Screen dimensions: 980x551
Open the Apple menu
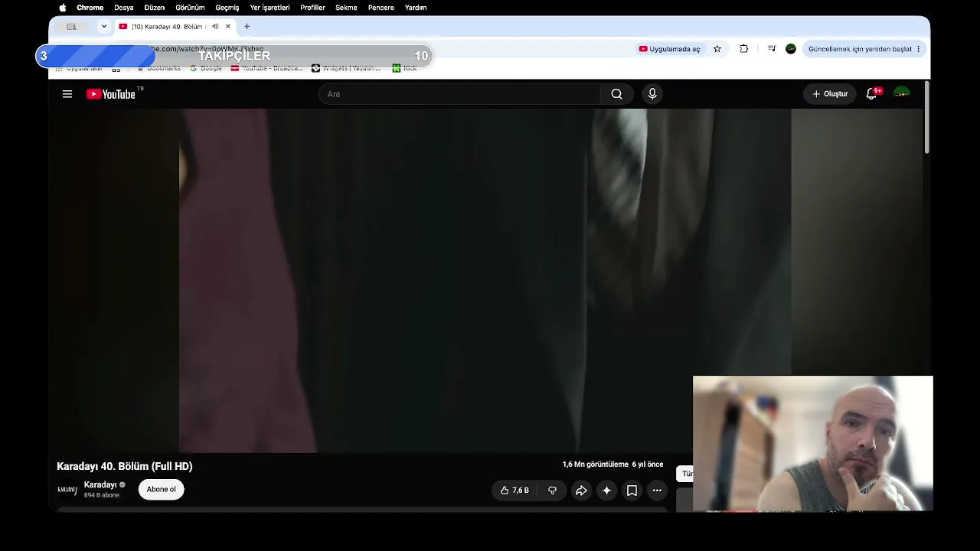[63, 8]
